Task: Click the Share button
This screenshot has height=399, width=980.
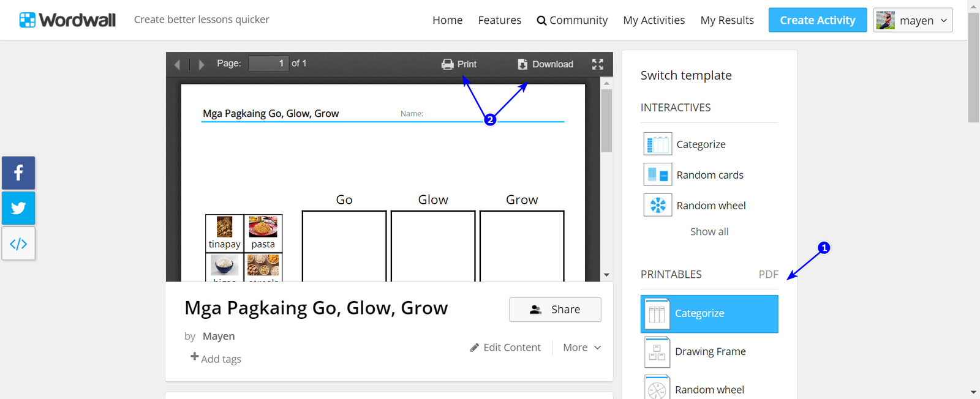Action: [x=555, y=310]
